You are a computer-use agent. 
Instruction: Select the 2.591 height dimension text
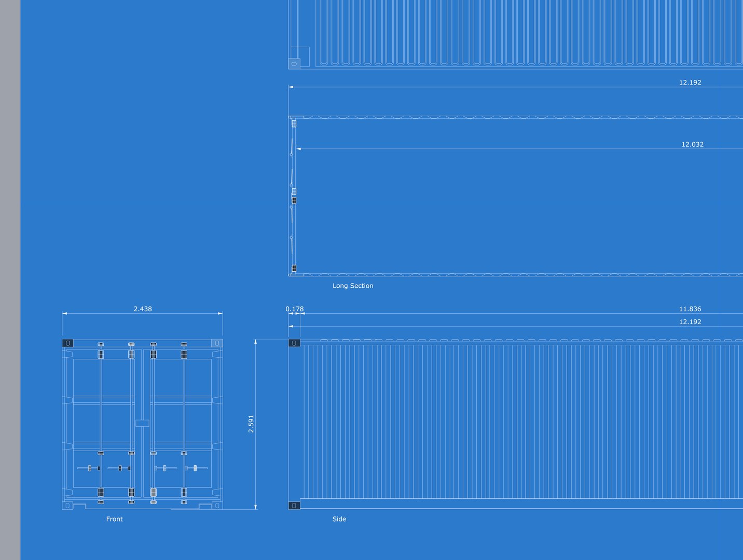pyautogui.click(x=251, y=424)
